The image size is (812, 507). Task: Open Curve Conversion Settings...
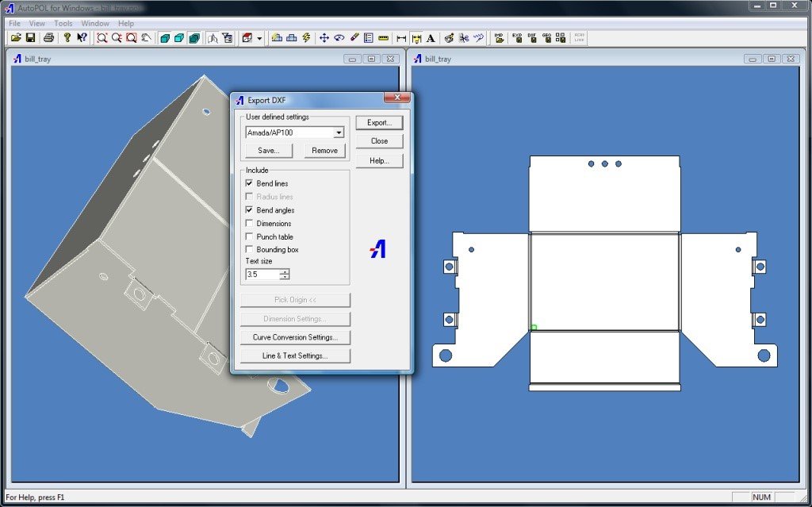tap(295, 337)
